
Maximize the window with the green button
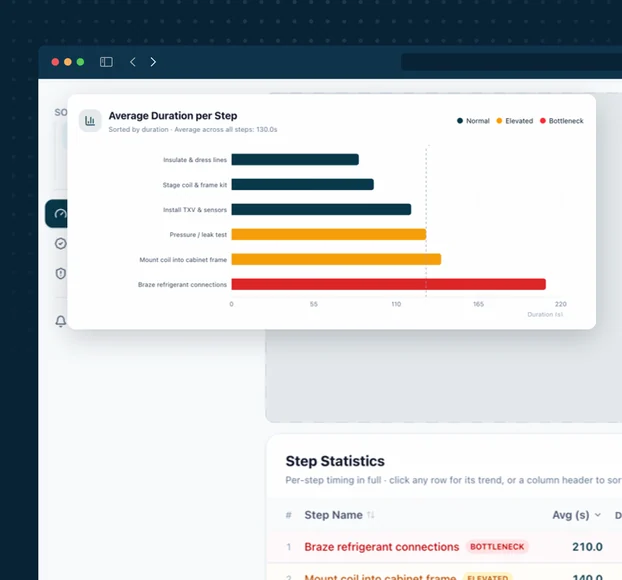coord(80,62)
